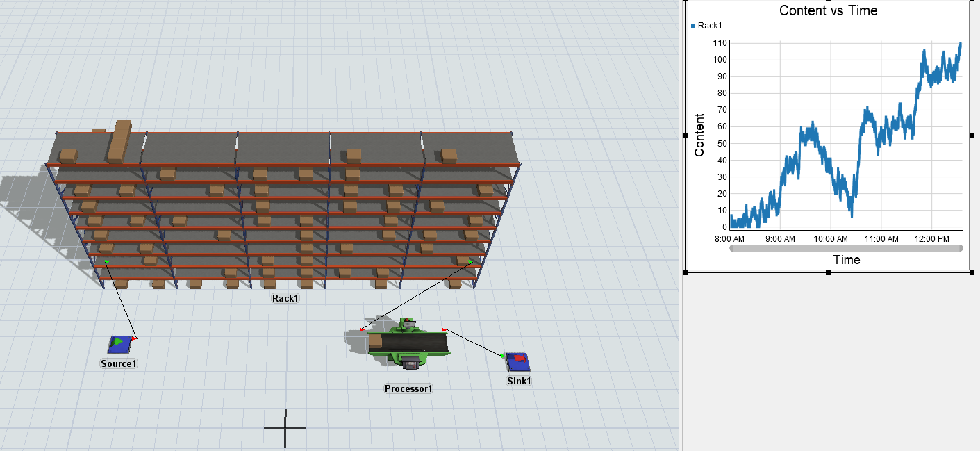Click the red output port on Source1
Screen dimensions: 980x451
point(135,338)
